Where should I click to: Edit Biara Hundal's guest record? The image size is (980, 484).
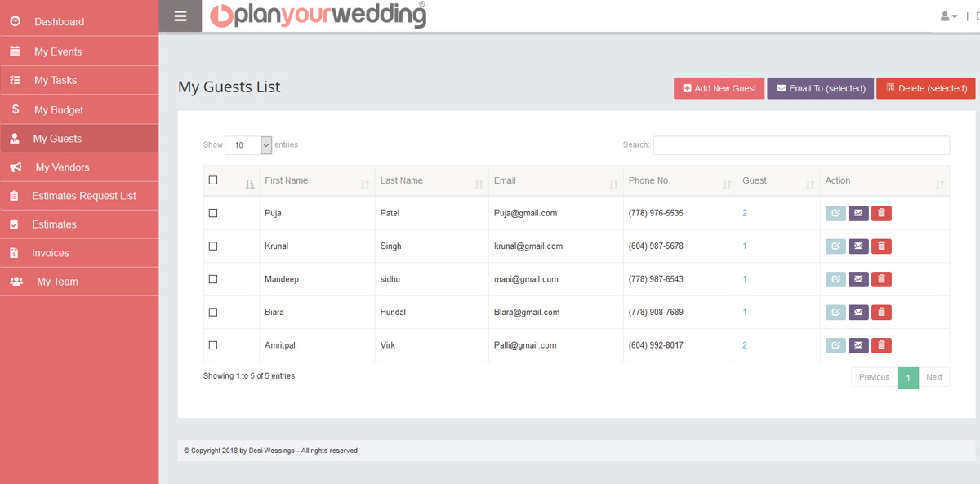pos(835,312)
